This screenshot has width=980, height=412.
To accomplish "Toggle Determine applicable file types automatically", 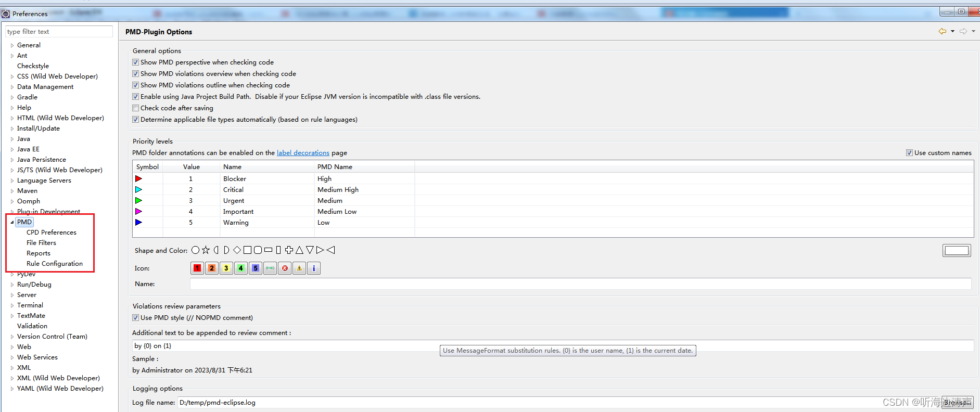I will coord(136,119).
